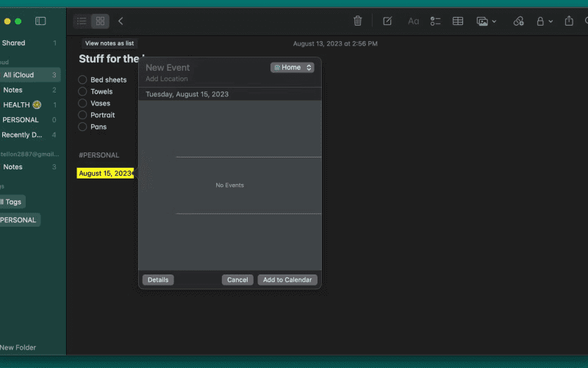Expand lock options dropdown arrow
Image resolution: width=588 pixels, height=368 pixels.
coord(551,21)
